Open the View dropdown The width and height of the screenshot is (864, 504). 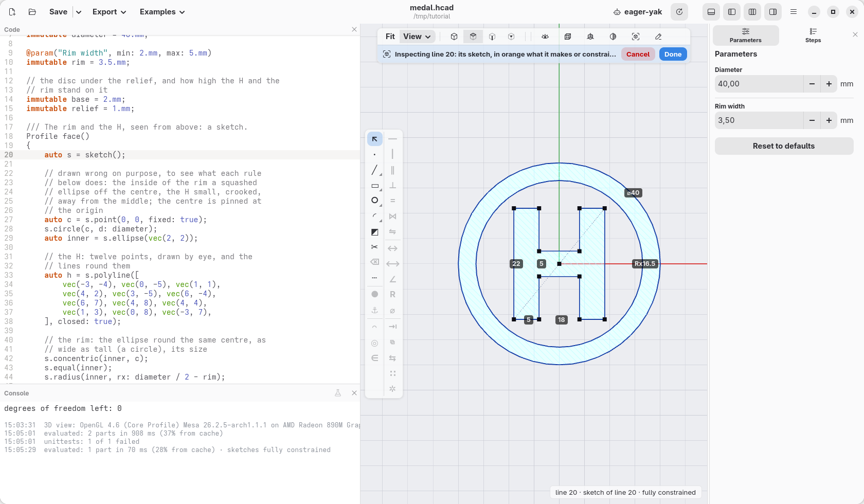tap(417, 37)
